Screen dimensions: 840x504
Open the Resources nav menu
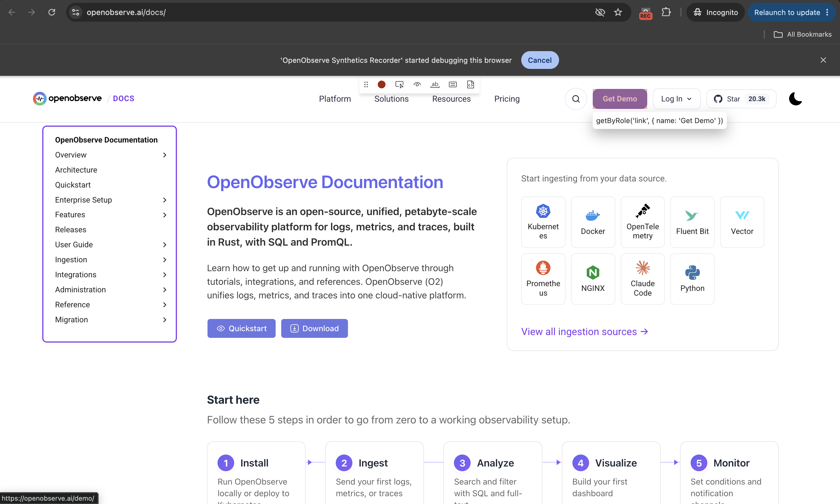coord(451,99)
